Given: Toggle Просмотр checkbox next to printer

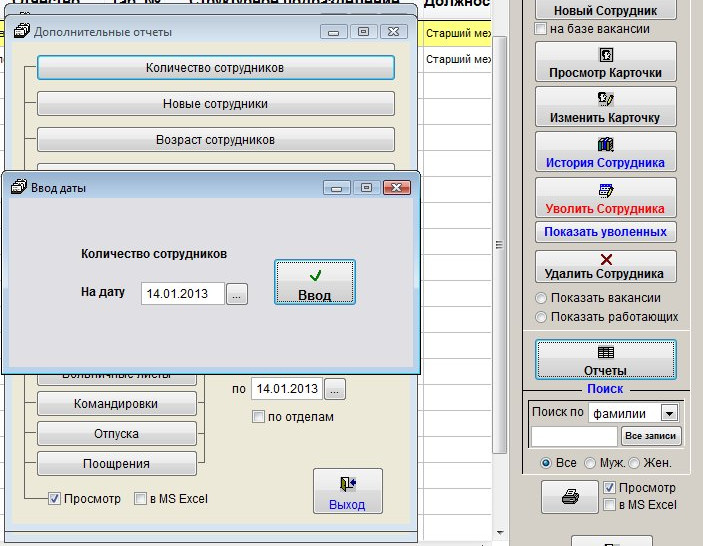Looking at the screenshot, I should (609, 487).
